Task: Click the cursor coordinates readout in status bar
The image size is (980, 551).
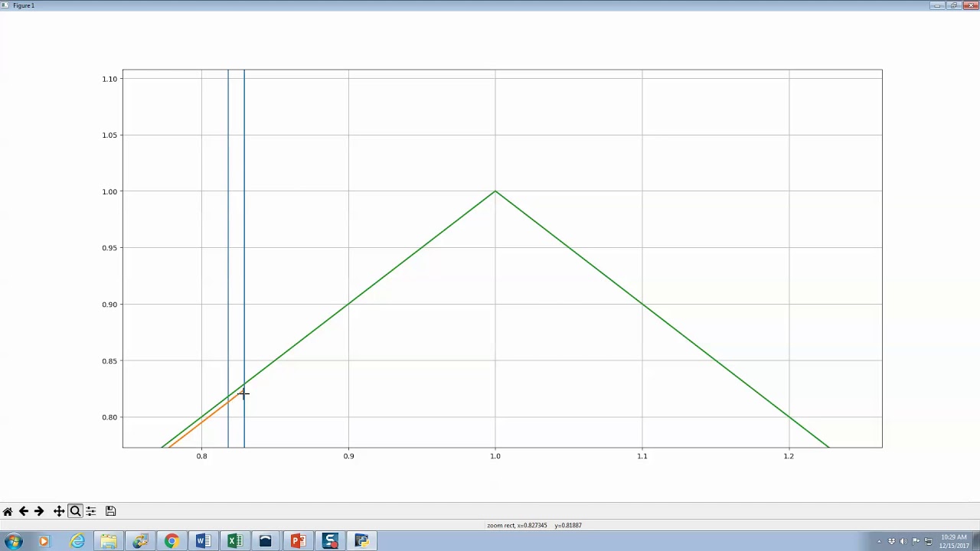Action: [x=534, y=526]
